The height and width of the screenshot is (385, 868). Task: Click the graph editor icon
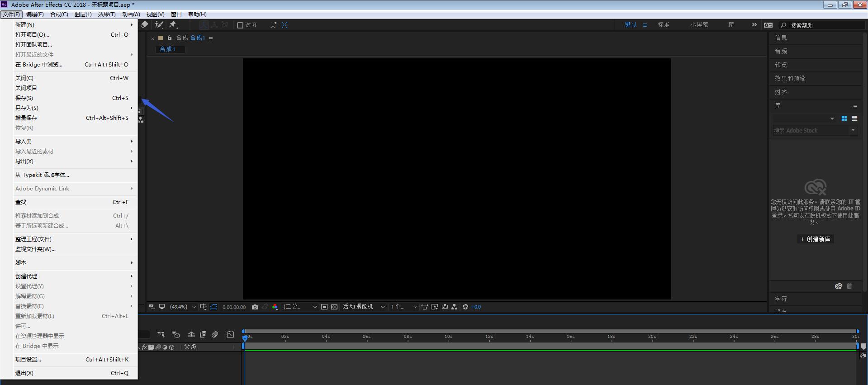click(230, 334)
